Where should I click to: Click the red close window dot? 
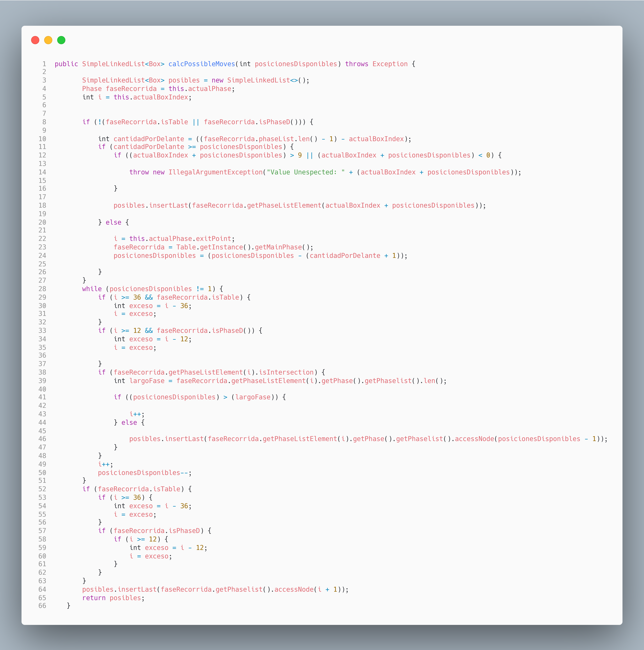click(x=35, y=40)
